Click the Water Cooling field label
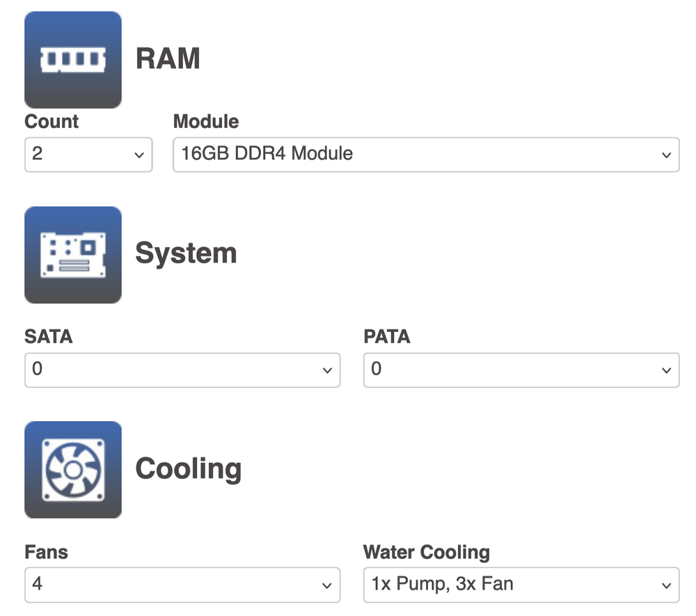Screen dimensions: 696x616 click(427, 552)
